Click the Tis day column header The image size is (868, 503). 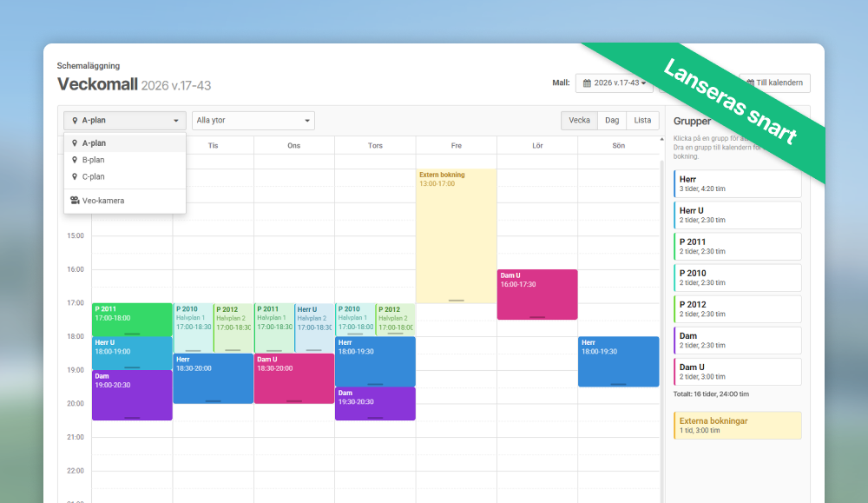(x=214, y=146)
